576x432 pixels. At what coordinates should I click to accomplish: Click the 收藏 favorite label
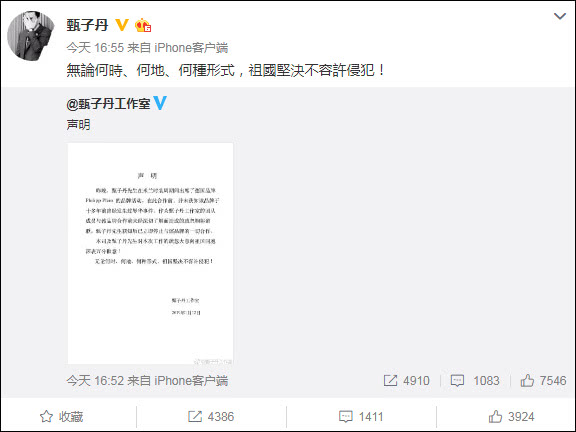(x=71, y=417)
